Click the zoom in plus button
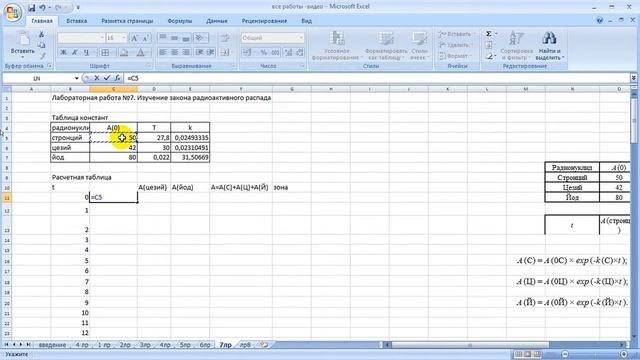The image size is (640, 360). pos(624,354)
